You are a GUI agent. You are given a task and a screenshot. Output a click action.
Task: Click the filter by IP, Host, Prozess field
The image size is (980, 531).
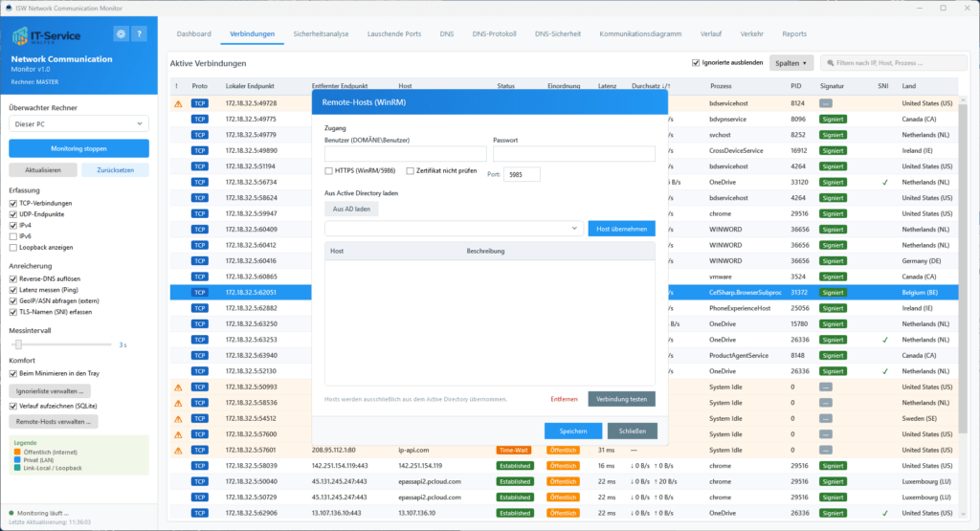[894, 63]
